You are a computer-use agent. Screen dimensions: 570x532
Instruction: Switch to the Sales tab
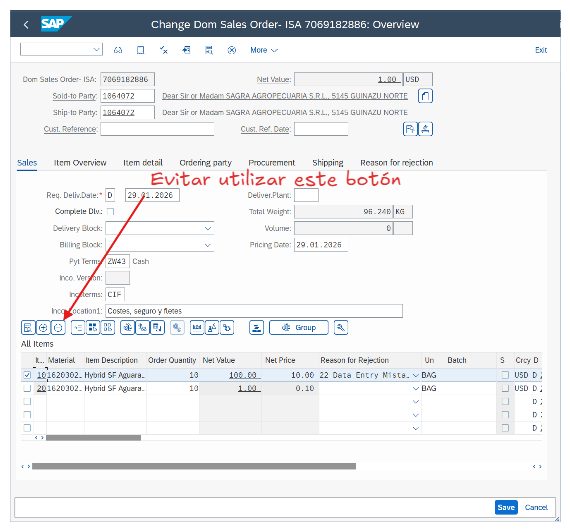pyautogui.click(x=27, y=163)
